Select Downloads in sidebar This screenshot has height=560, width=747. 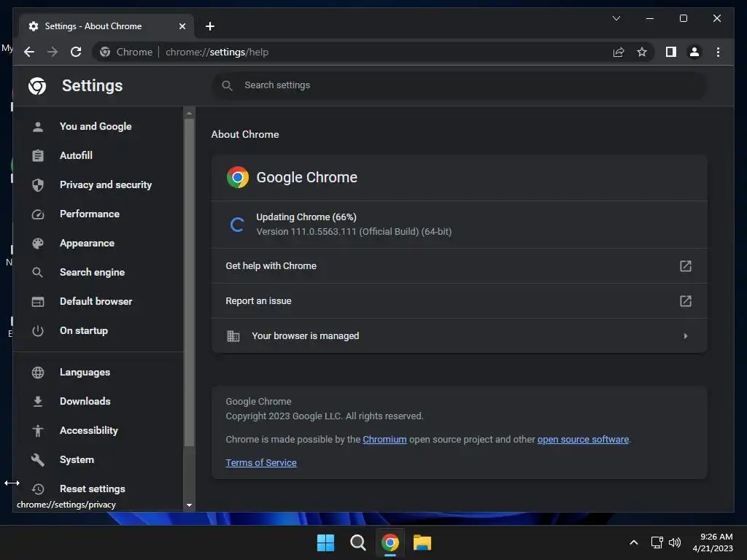pyautogui.click(x=85, y=401)
